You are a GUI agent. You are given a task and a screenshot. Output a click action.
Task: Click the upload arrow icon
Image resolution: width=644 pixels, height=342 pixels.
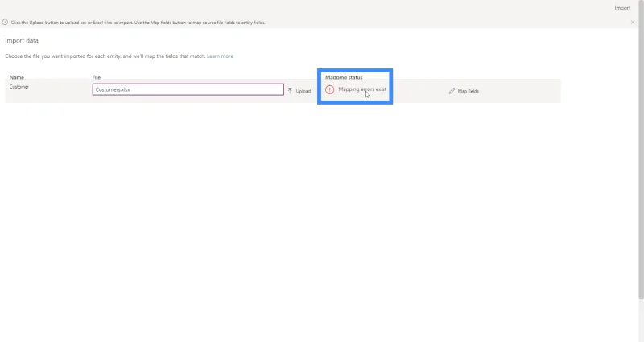click(x=290, y=91)
